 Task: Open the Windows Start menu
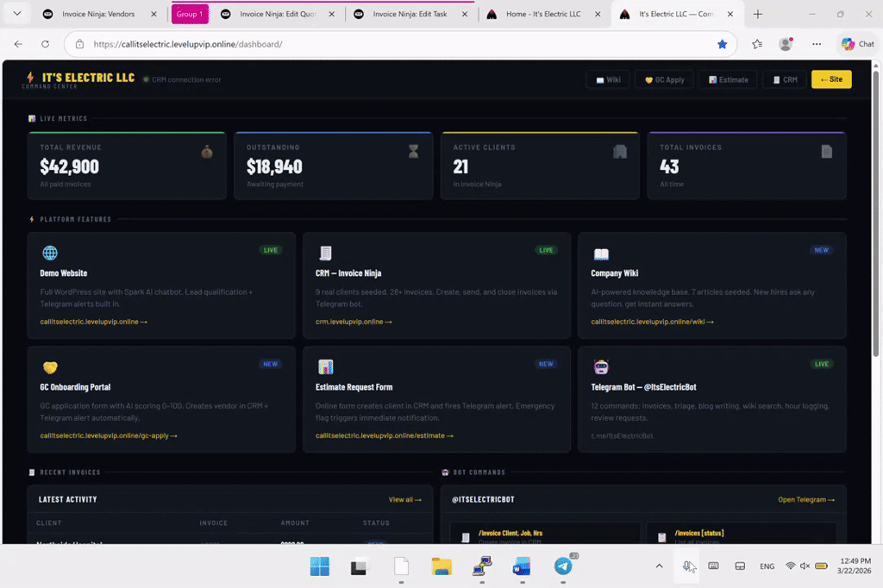(x=320, y=566)
